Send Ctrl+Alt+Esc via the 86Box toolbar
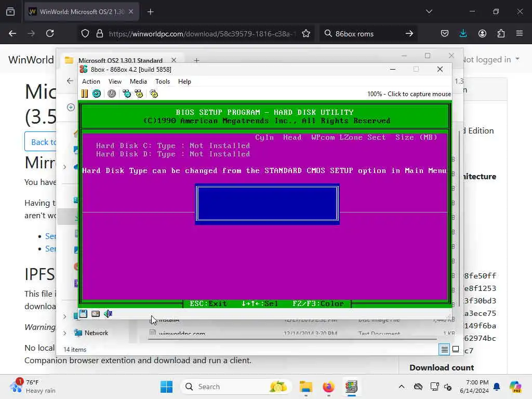The image size is (532, 399). click(x=139, y=94)
